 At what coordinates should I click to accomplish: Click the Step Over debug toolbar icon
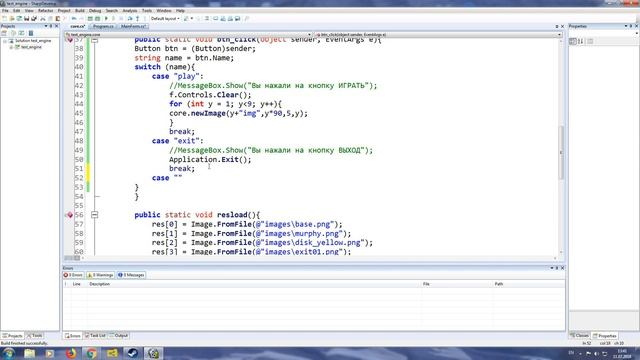click(130, 19)
